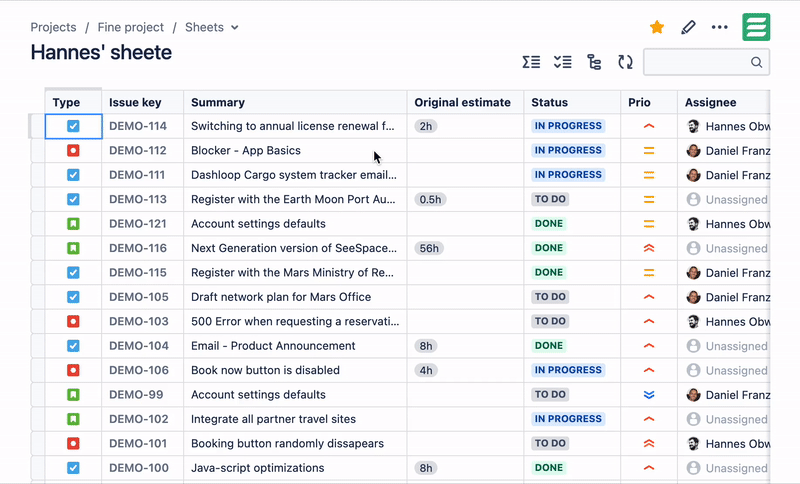Select summary 'Java-script optimizations'
This screenshot has height=484, width=800.
(x=258, y=468)
